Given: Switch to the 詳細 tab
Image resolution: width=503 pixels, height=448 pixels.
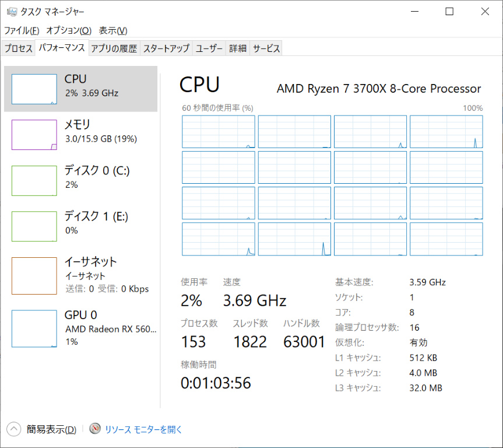Looking at the screenshot, I should click(237, 49).
